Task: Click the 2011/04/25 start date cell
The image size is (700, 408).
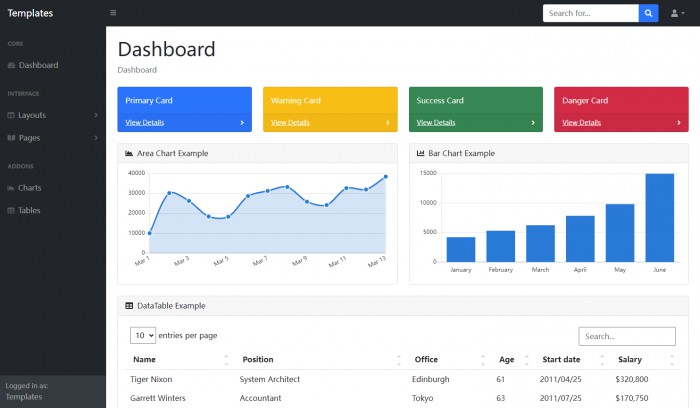Action: pyautogui.click(x=561, y=379)
